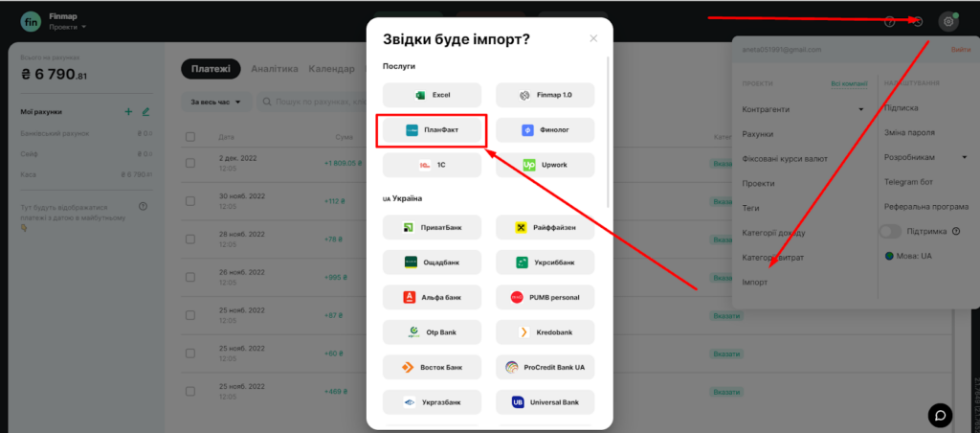The width and height of the screenshot is (980, 433).
Task: Open the help question mark icon in top bar
Action: coord(890,22)
